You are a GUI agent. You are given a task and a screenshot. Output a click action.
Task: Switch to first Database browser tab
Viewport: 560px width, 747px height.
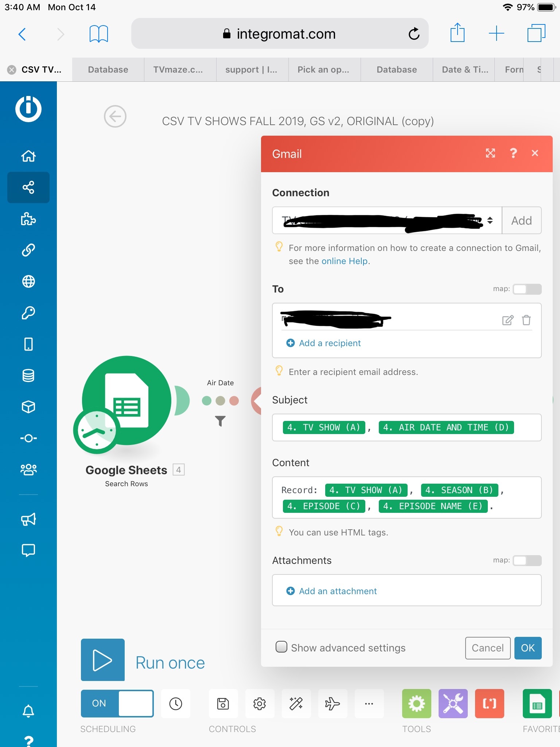click(108, 70)
